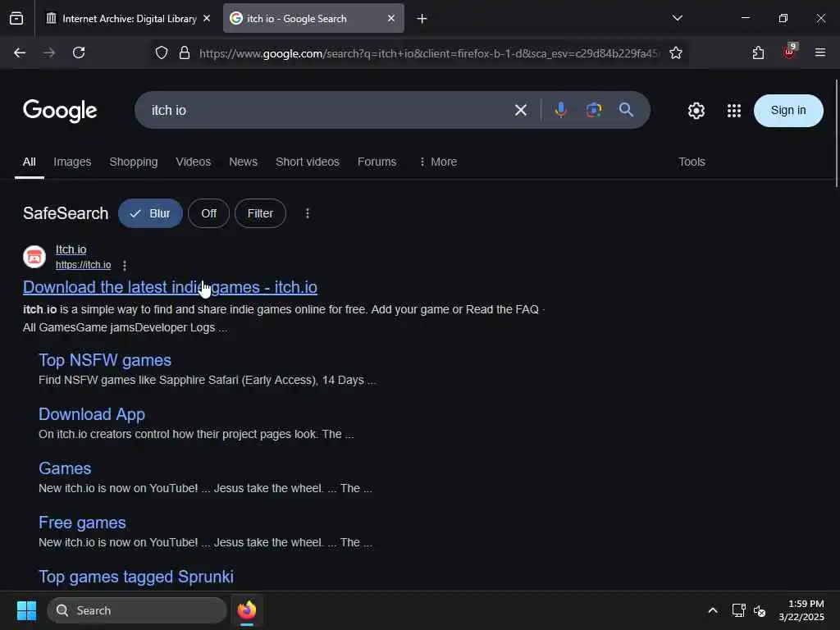Image resolution: width=840 pixels, height=630 pixels.
Task: Switch to Images results
Action: point(72,162)
